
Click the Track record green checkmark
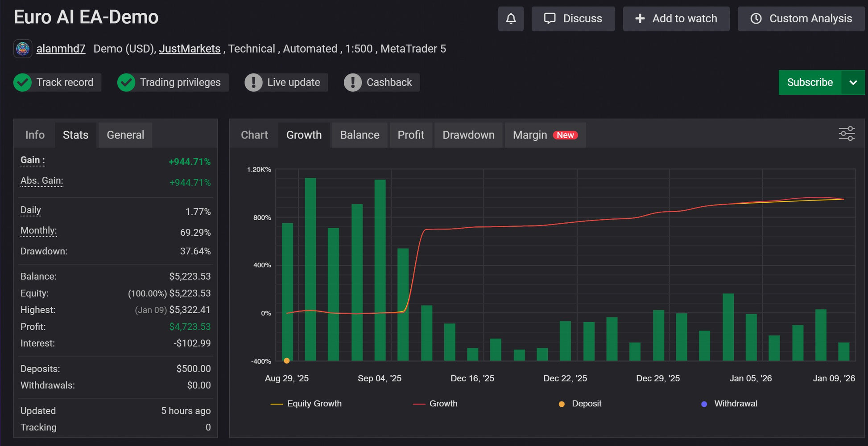point(22,82)
